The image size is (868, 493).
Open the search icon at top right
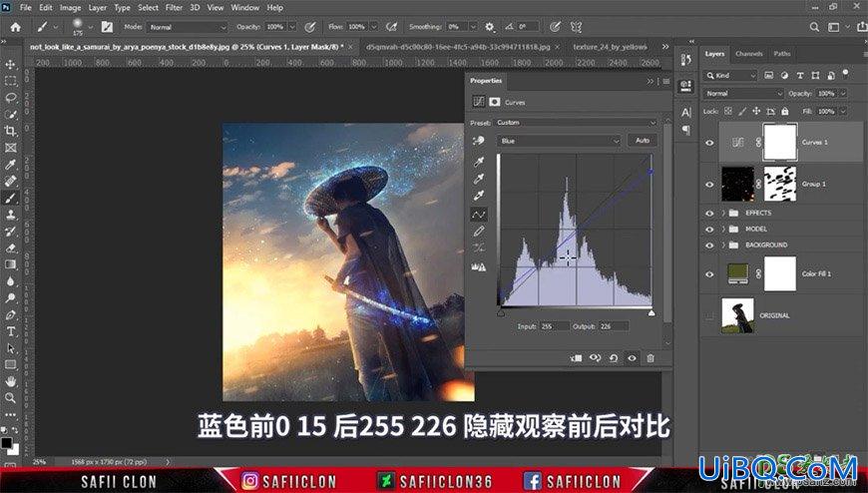point(814,27)
